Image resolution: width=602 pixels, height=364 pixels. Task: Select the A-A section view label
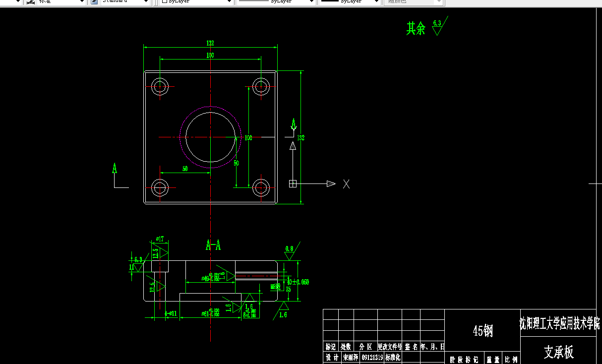point(213,245)
